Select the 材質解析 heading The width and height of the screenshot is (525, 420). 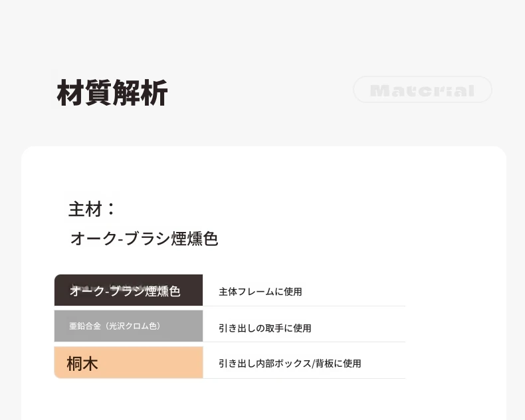point(112,93)
